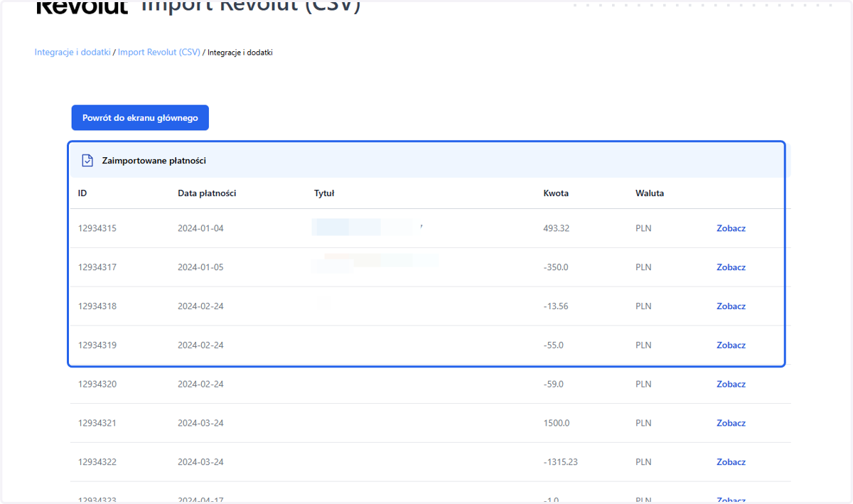Click 'Zobacz' for payment 12934319
853x504 pixels.
[x=731, y=345]
